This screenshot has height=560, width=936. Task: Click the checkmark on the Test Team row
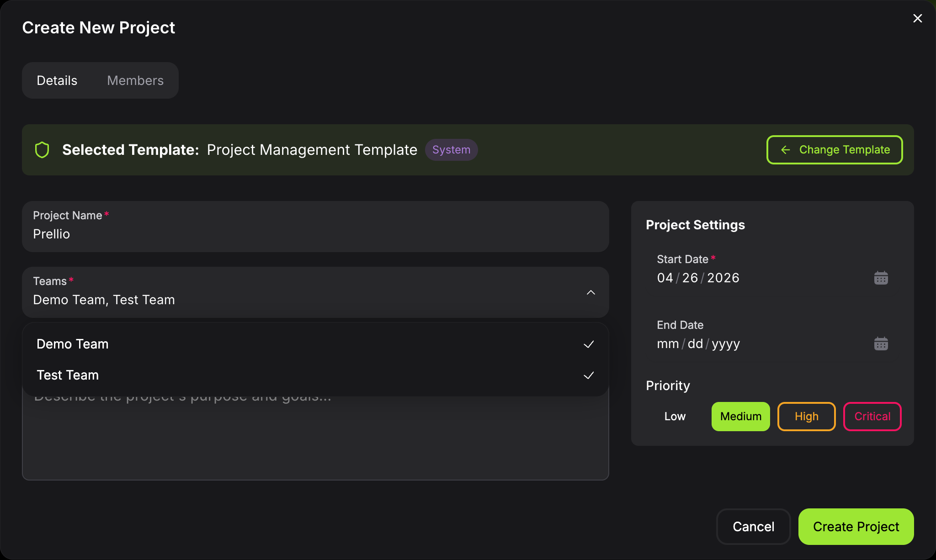point(589,375)
